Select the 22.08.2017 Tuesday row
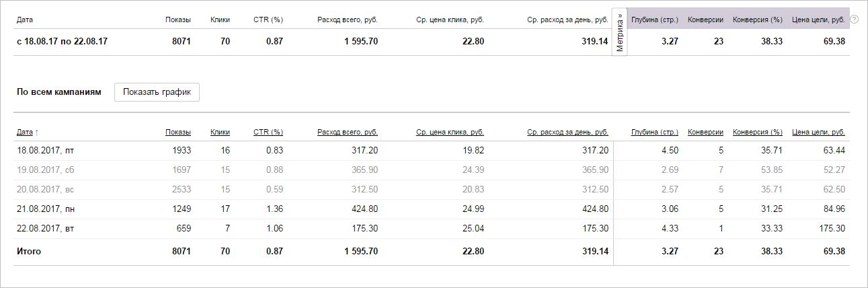This screenshot has width=868, height=288. (x=45, y=229)
